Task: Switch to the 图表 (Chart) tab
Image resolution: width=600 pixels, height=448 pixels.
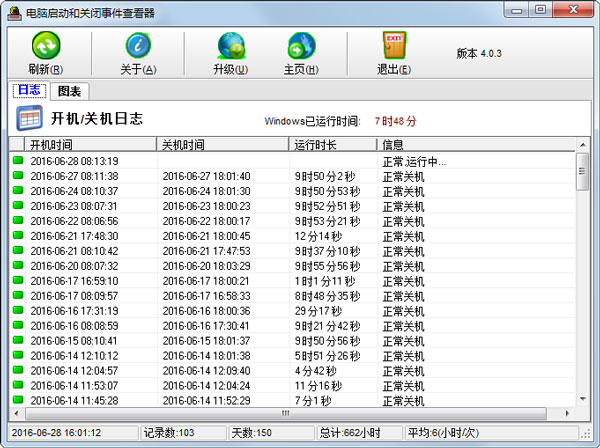Action: click(x=69, y=91)
